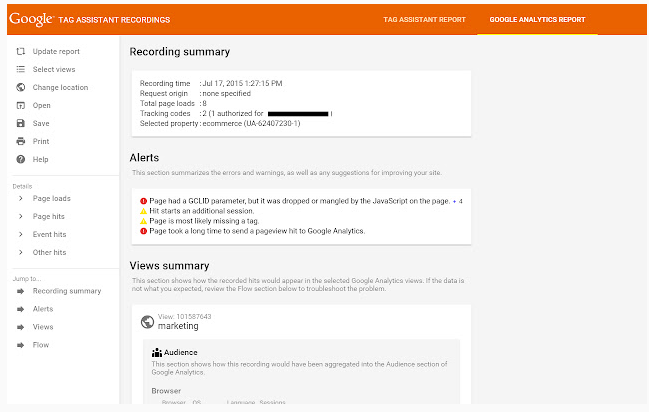Image resolution: width=649 pixels, height=412 pixels.
Task: Click the Update report icon
Action: pos(21,51)
